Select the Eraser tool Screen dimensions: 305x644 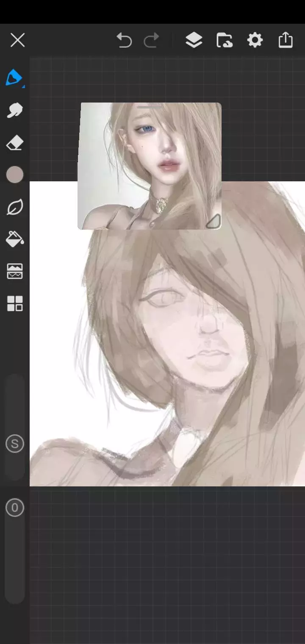(14, 143)
